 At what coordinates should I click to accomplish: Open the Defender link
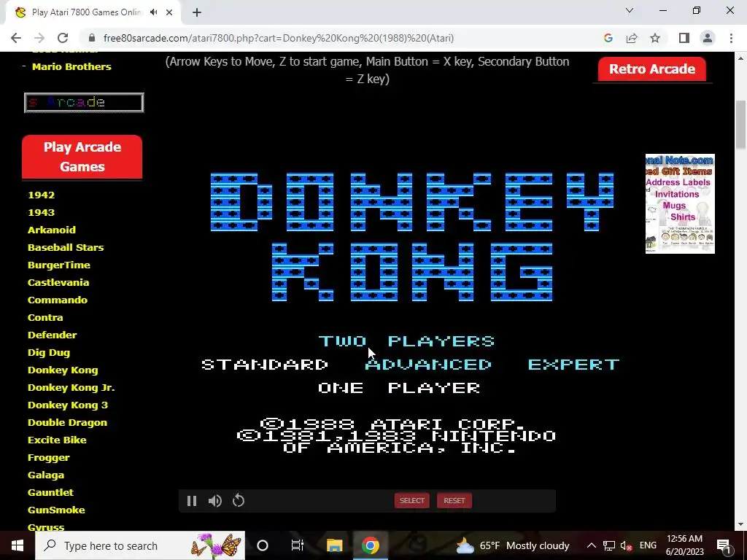pos(53,335)
